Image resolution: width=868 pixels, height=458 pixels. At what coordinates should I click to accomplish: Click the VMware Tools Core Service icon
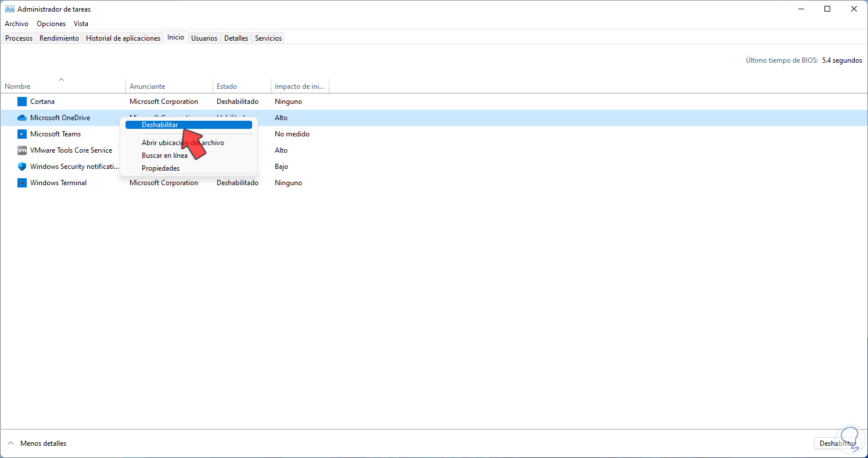(x=22, y=150)
